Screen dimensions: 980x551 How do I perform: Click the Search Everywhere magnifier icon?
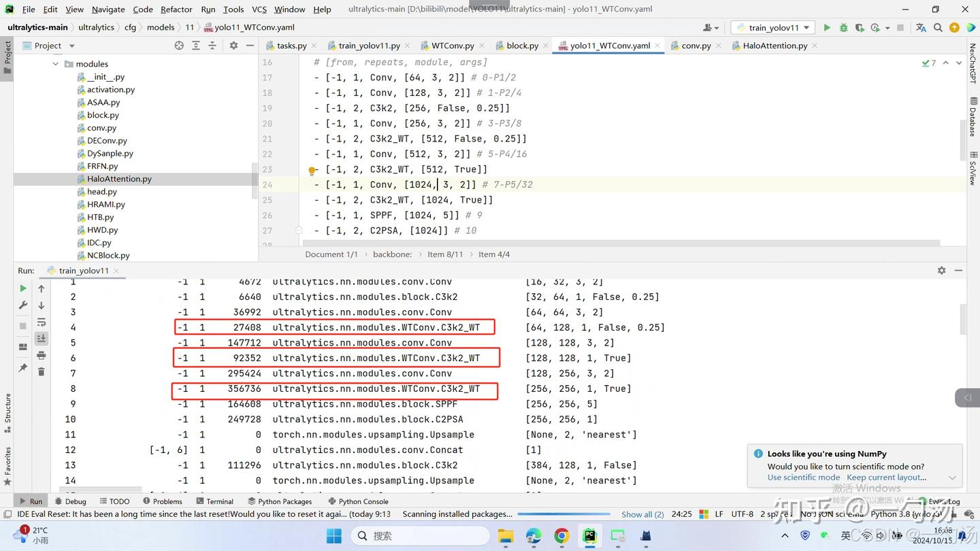click(x=938, y=28)
